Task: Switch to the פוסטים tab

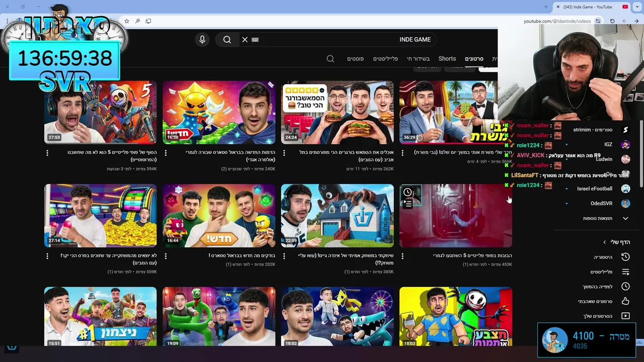Action: point(355,59)
